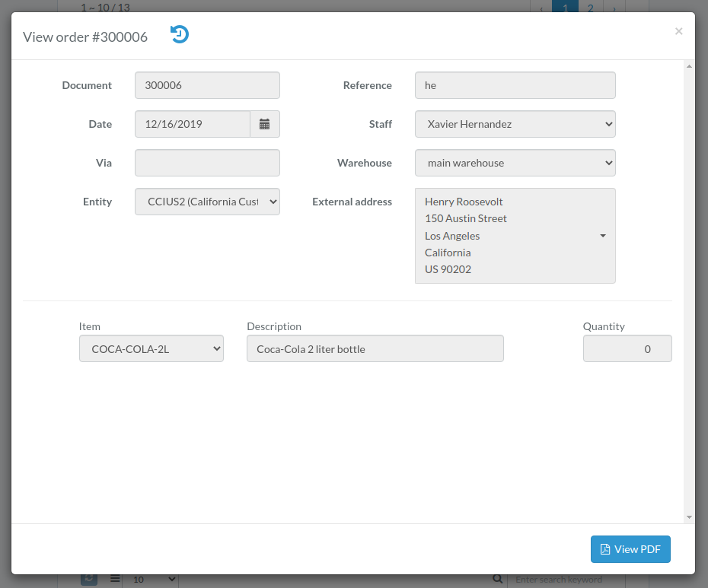Image resolution: width=708 pixels, height=588 pixels.
Task: Expand the Staff dropdown
Action: (x=515, y=124)
